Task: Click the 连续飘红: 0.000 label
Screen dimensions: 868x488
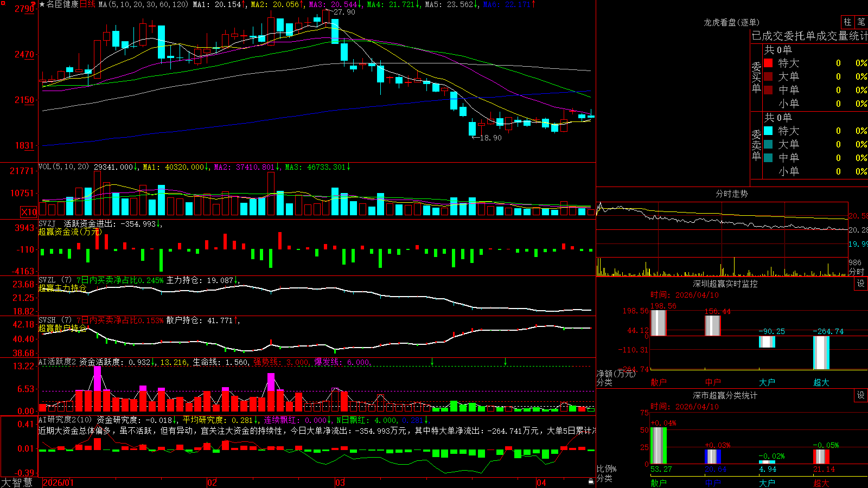Action: click(296, 420)
